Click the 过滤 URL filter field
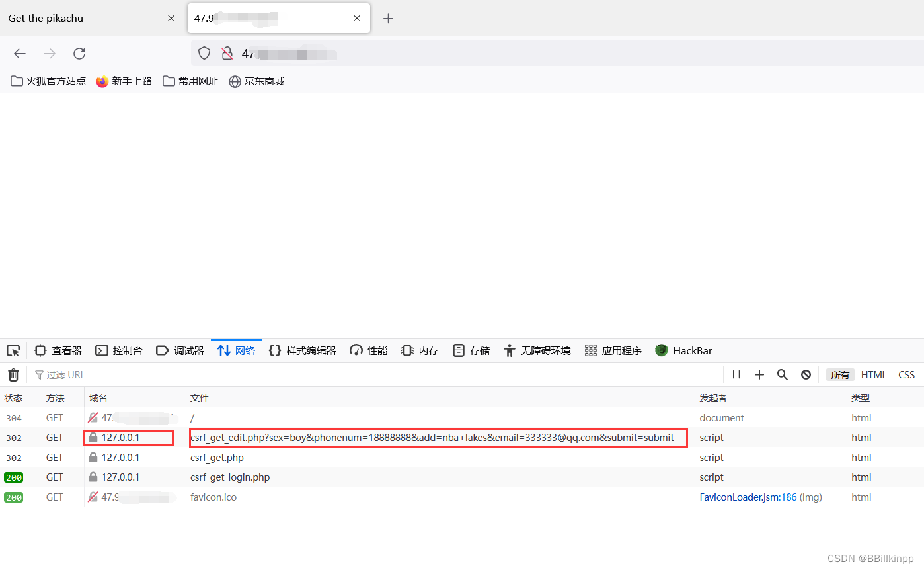The width and height of the screenshot is (924, 570). [x=377, y=375]
